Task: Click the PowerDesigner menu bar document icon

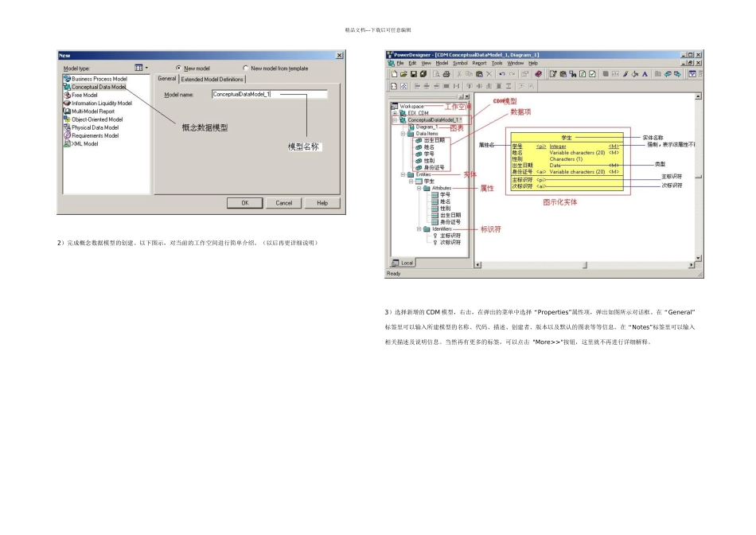Action: tap(391, 63)
